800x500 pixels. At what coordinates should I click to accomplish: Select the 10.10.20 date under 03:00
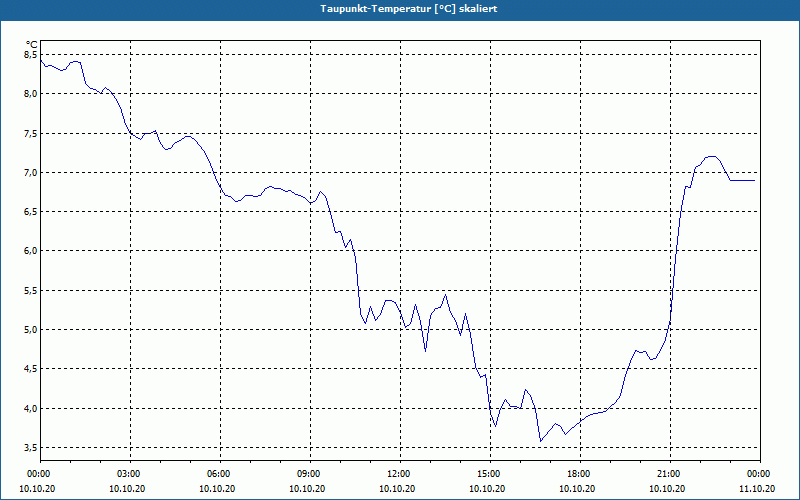(x=127, y=489)
